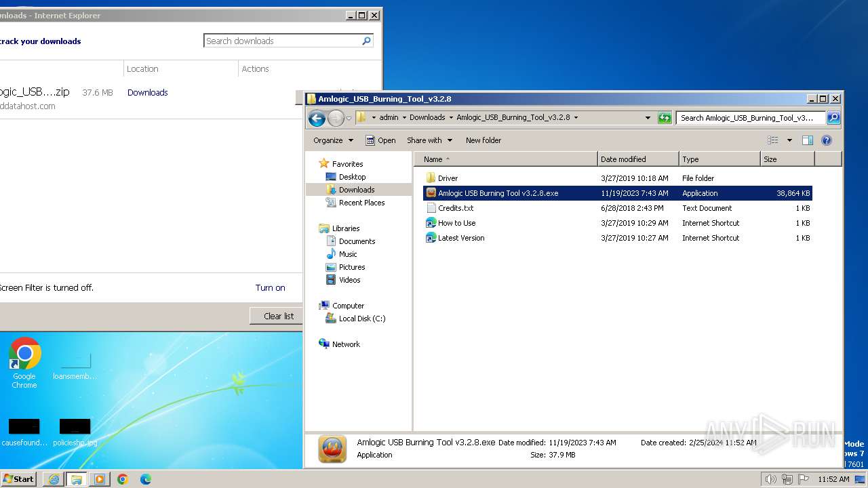Select Local Disk (C:) in the sidebar
Viewport: 868px width, 488px height.
(362, 319)
